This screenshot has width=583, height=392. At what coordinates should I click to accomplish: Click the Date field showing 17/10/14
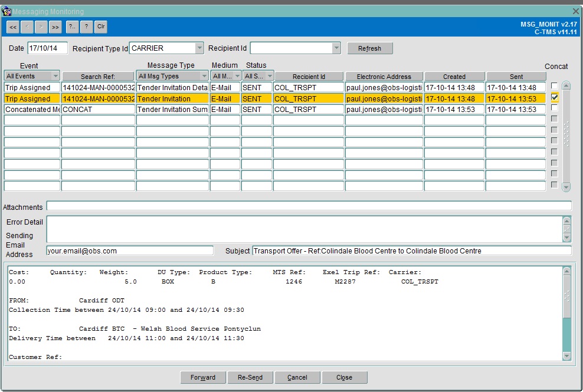48,48
